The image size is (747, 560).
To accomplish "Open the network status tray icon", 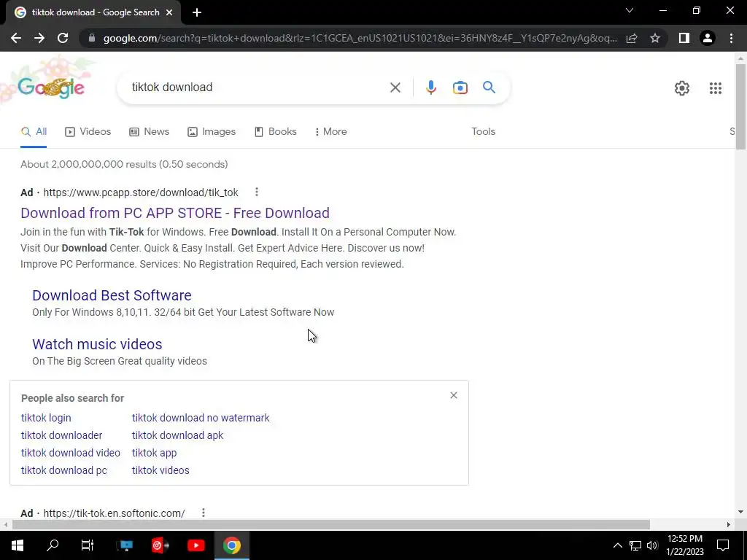I will [635, 545].
